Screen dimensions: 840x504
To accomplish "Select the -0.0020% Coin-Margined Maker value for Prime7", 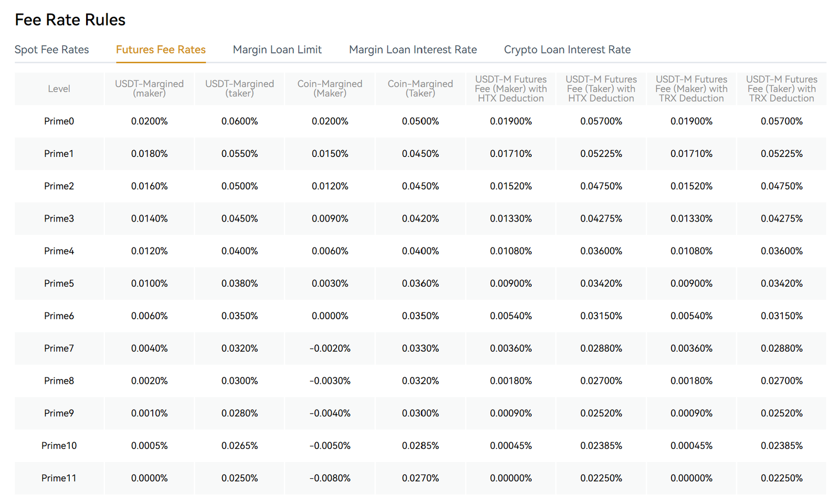I will pyautogui.click(x=330, y=348).
